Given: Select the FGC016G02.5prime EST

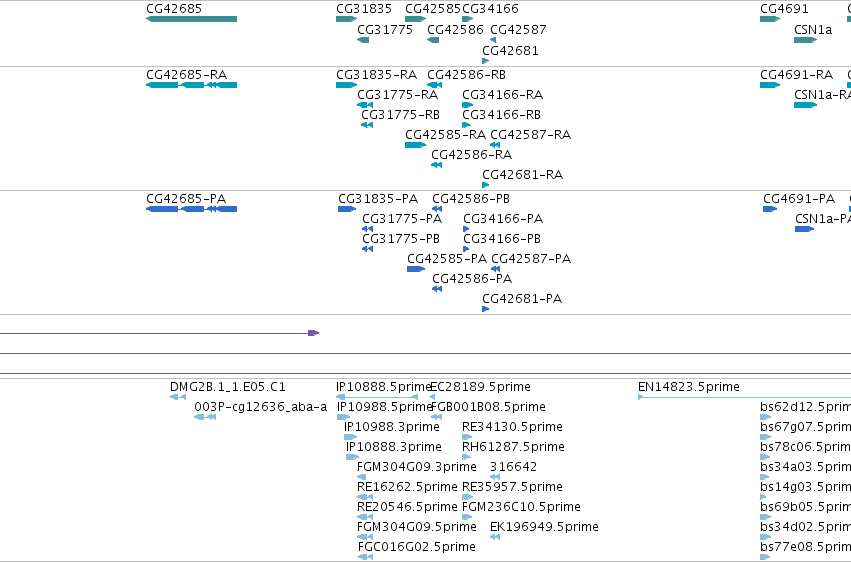Looking at the screenshot, I should [365, 558].
